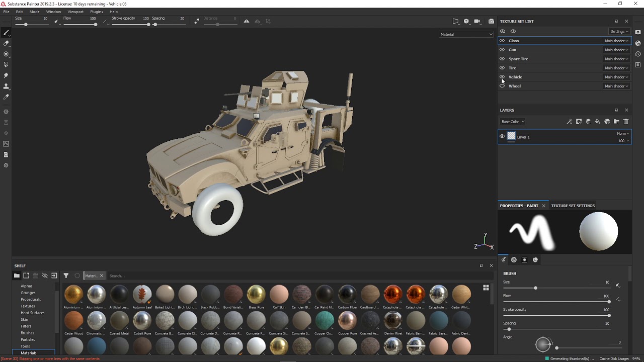
Task: Open the Material viewport mode dropdown
Action: tap(466, 34)
